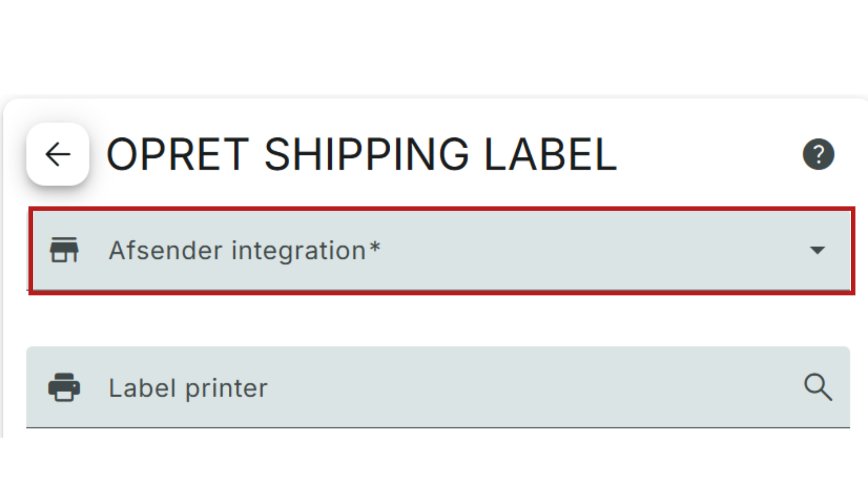This screenshot has height=488, width=868.
Task: Search label printers with the magnifier
Action: tap(818, 387)
